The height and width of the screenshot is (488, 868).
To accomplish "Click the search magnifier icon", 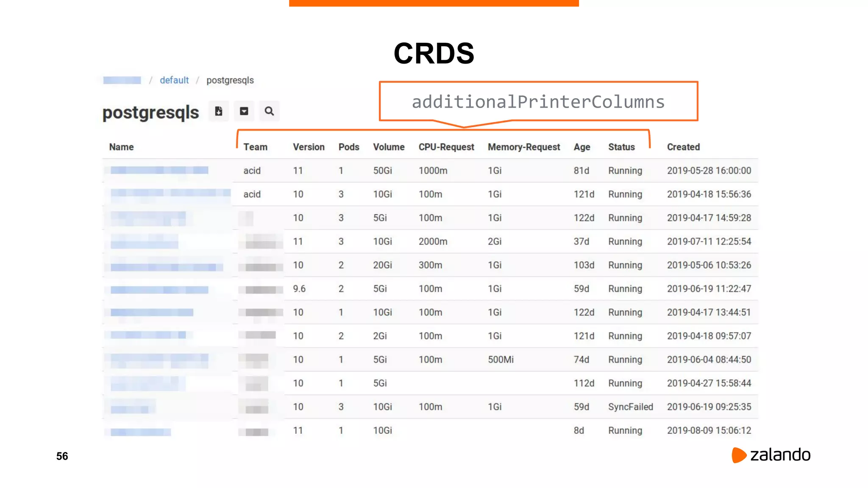I will pyautogui.click(x=269, y=111).
